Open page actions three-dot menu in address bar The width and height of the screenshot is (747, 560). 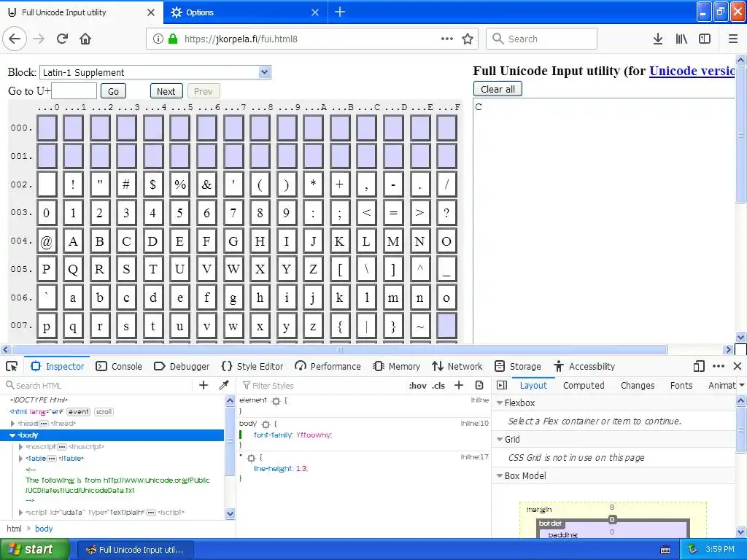pos(447,39)
